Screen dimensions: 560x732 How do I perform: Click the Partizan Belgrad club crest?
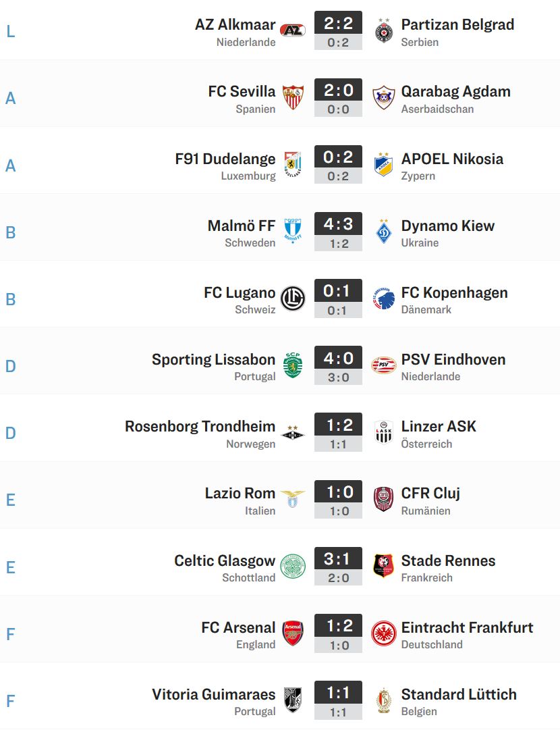pyautogui.click(x=384, y=31)
